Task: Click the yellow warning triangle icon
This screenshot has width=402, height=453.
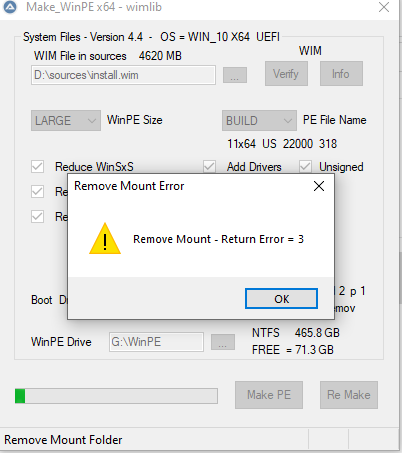Action: point(105,239)
